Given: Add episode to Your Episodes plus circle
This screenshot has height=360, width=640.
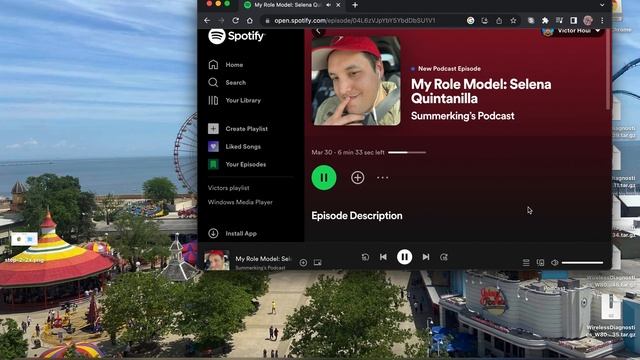Looking at the screenshot, I should pos(358,178).
